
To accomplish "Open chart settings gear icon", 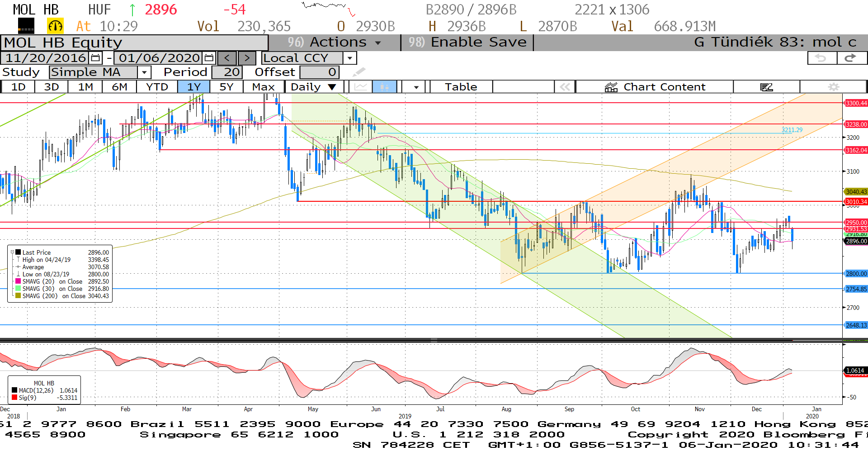I will (x=834, y=87).
